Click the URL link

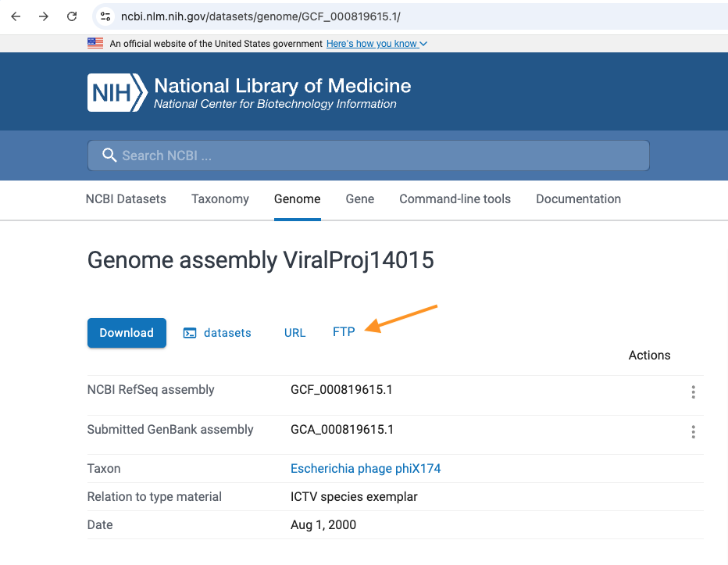pyautogui.click(x=294, y=333)
